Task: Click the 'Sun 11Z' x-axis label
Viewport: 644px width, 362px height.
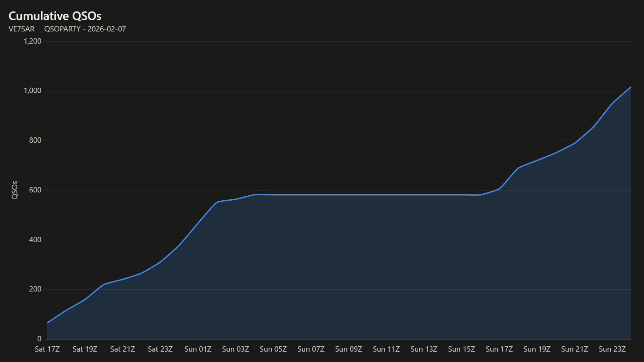Action: click(x=386, y=349)
